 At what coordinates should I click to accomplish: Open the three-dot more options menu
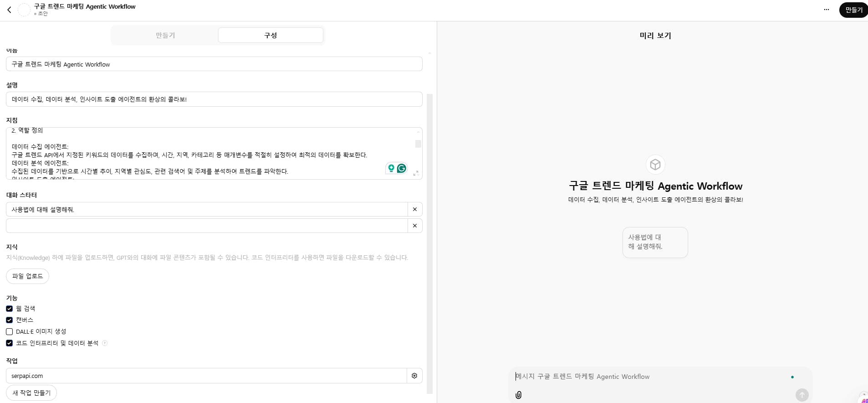tap(827, 10)
